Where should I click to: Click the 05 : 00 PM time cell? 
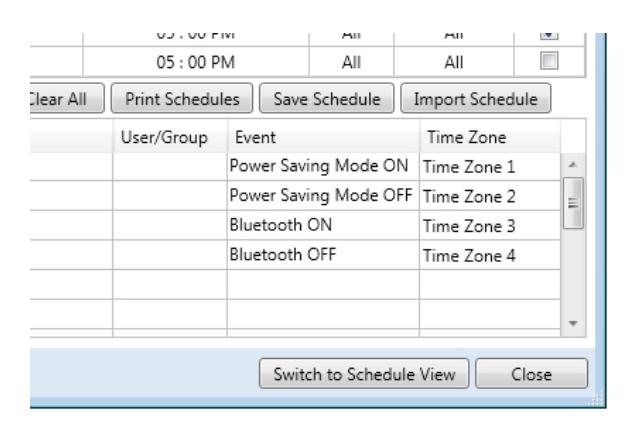click(196, 62)
